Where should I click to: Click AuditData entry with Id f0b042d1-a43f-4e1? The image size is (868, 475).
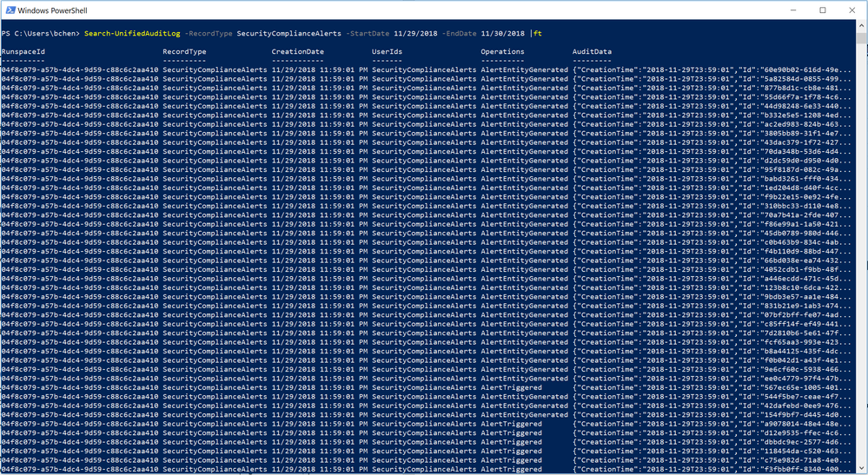pos(712,360)
